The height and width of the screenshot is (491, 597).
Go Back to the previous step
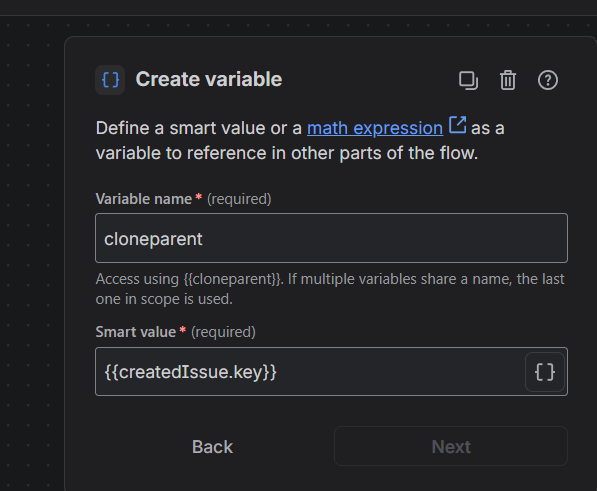coord(212,446)
